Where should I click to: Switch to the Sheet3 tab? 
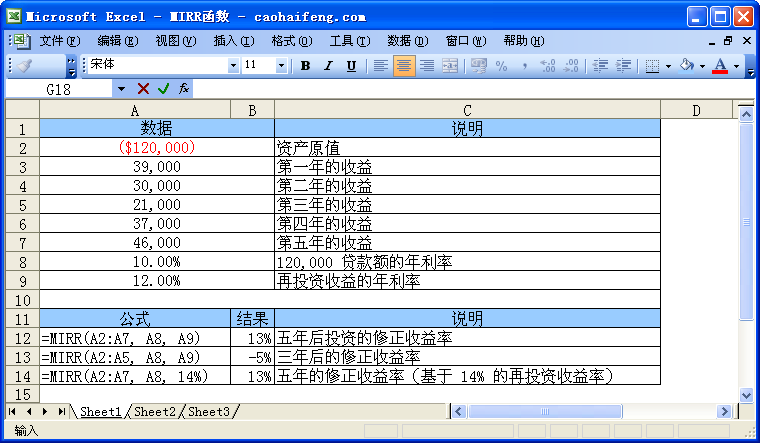[x=209, y=412]
